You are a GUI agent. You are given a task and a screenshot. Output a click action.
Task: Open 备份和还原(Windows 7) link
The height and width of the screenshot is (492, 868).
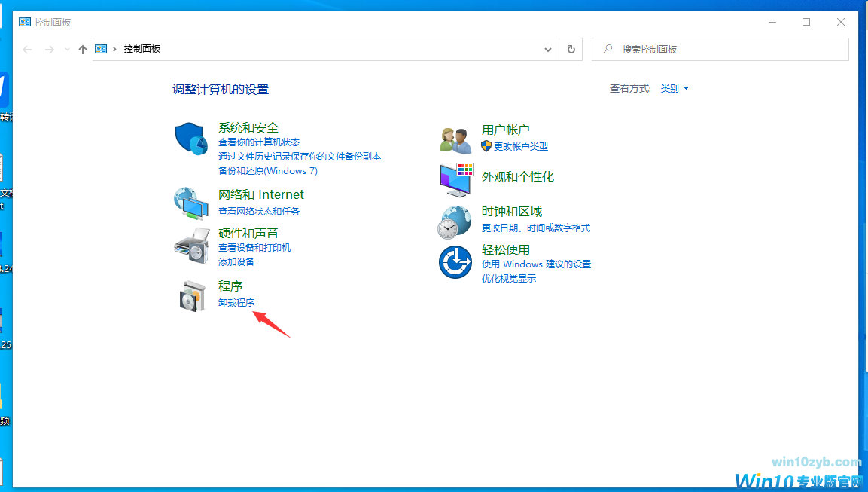[268, 171]
